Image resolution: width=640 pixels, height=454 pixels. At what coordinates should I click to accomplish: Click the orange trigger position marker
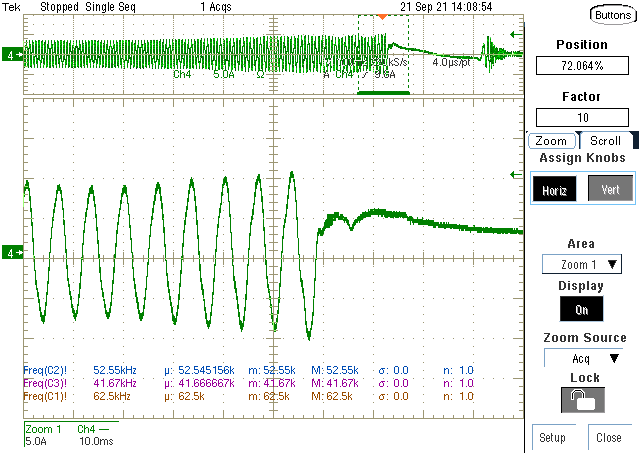pos(382,17)
